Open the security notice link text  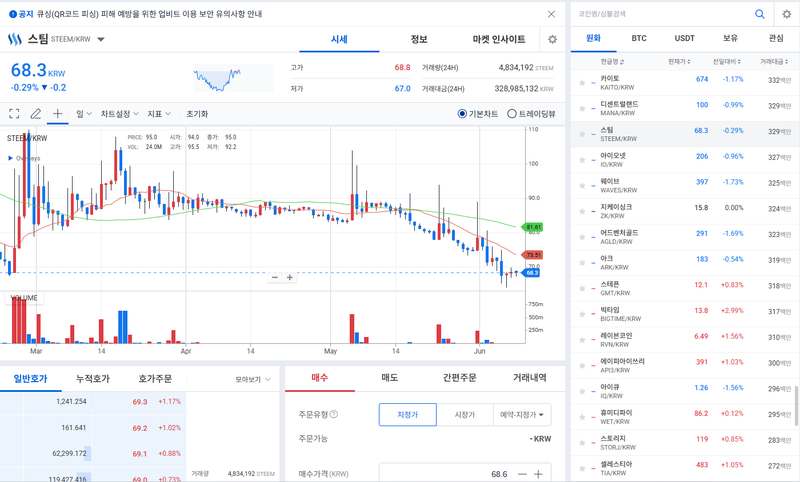click(x=149, y=14)
